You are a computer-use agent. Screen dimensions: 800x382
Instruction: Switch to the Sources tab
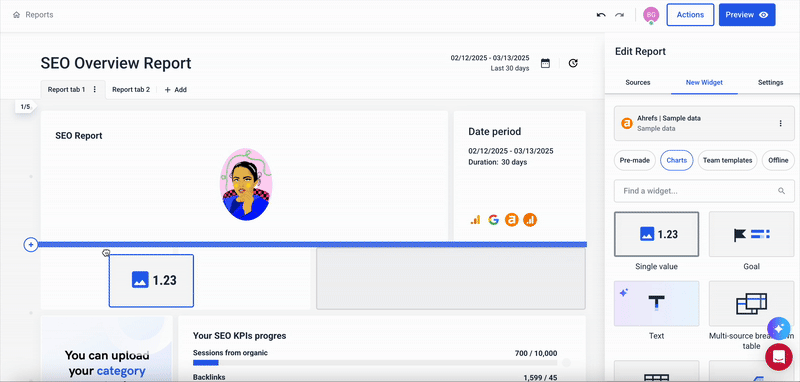click(x=638, y=82)
